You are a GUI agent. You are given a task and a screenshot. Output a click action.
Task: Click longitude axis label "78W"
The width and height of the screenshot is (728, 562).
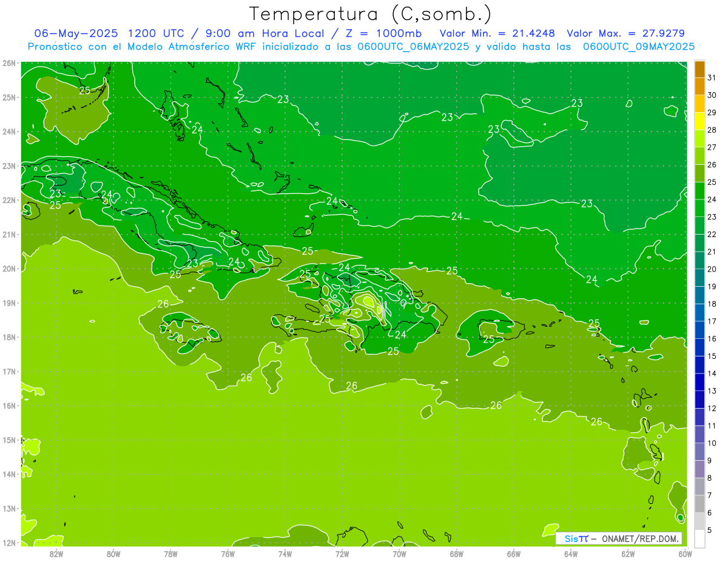tap(170, 554)
